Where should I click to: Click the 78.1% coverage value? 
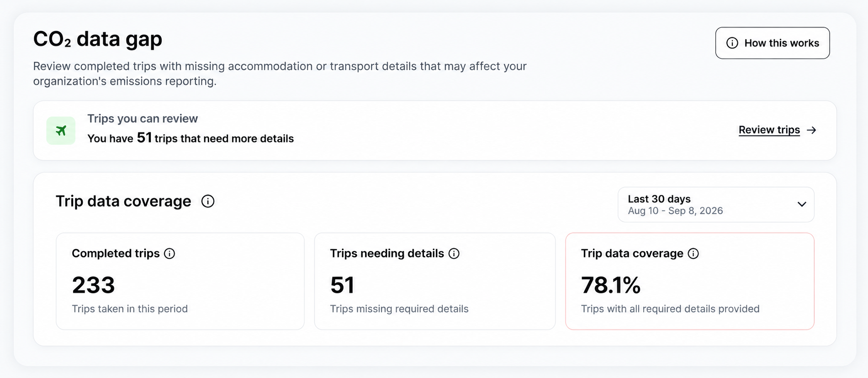point(611,285)
